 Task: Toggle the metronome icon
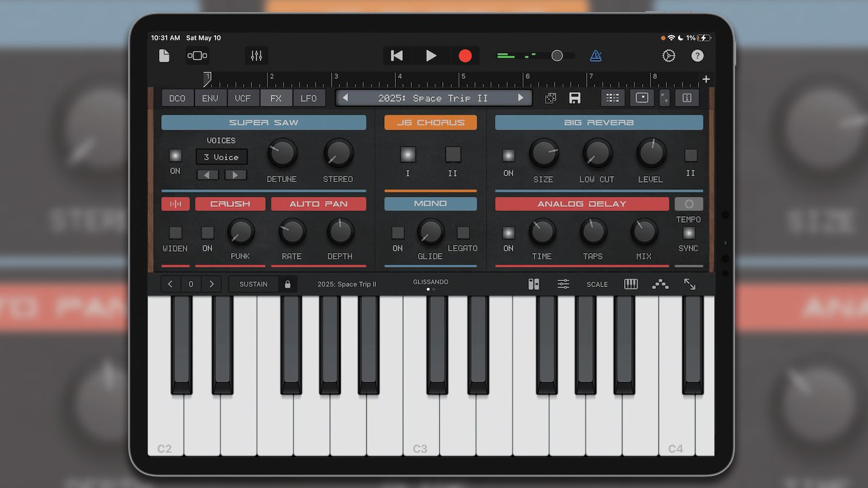coord(596,56)
